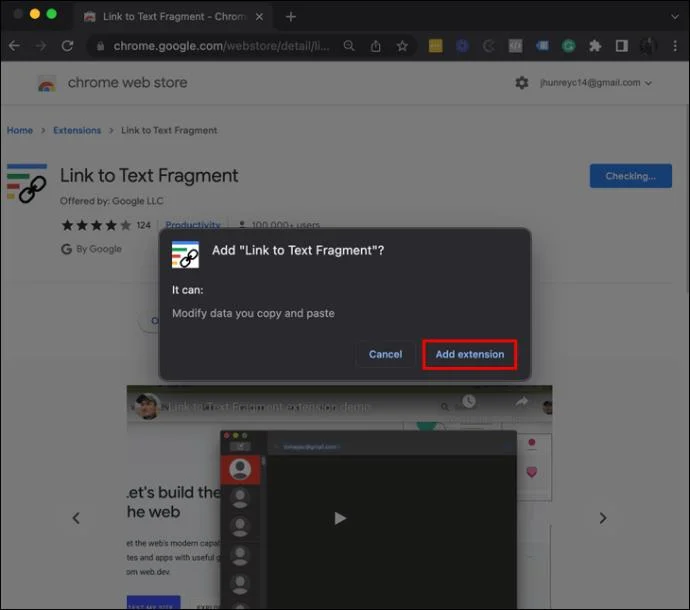Open Chrome three-dot menu

(x=675, y=46)
